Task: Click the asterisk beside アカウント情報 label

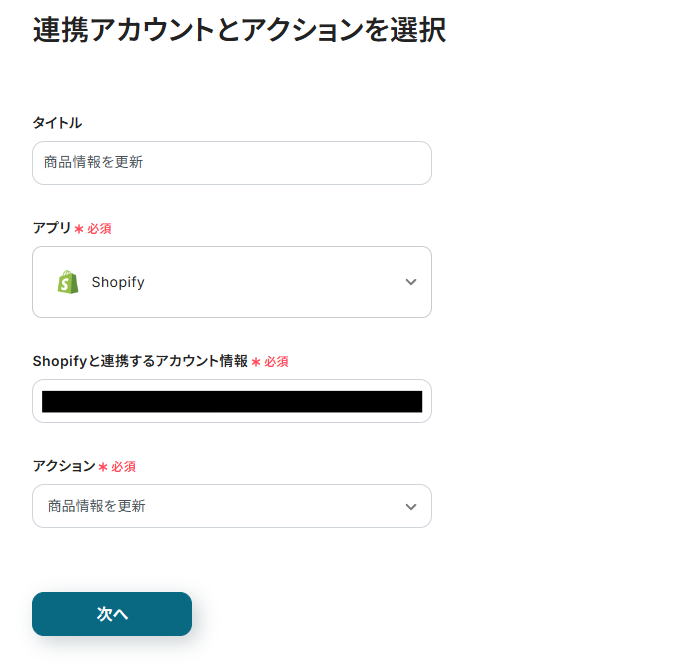Action: [256, 362]
